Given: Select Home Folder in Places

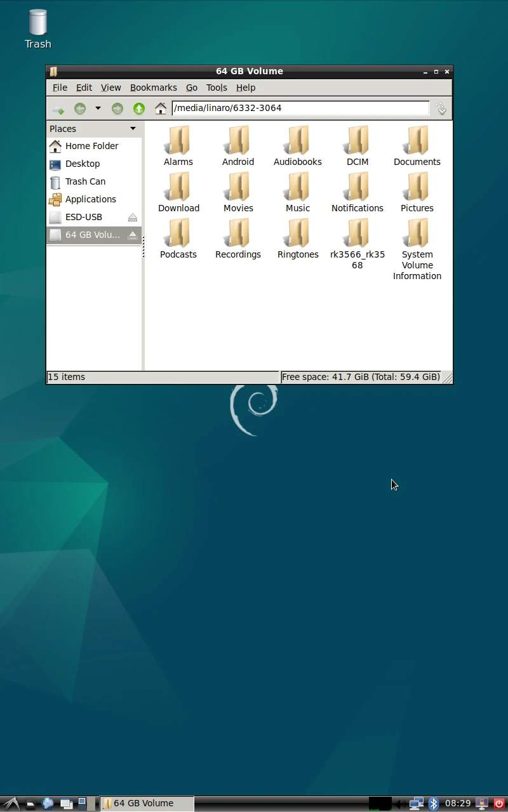Looking at the screenshot, I should [x=94, y=146].
